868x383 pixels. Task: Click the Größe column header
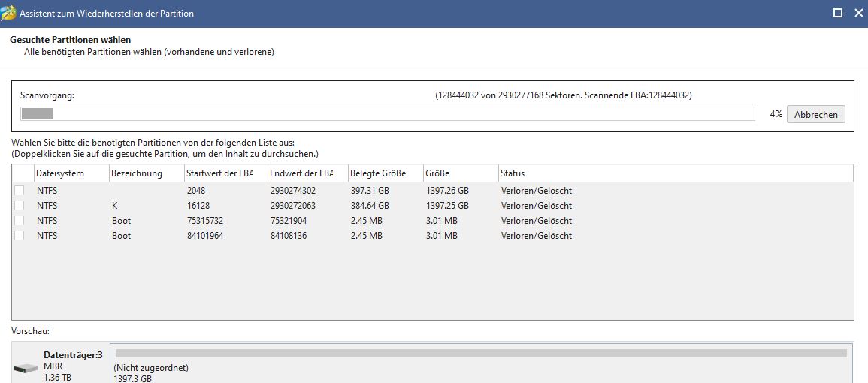(x=459, y=173)
